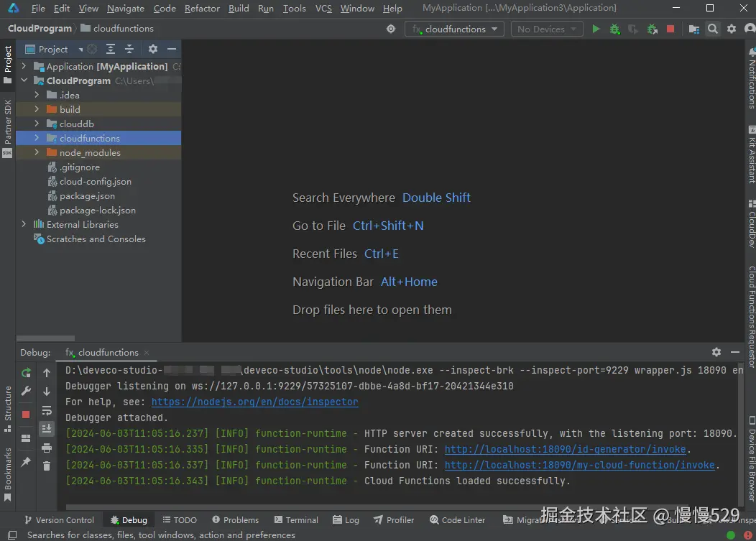The width and height of the screenshot is (756, 541).
Task: Open debug configuration wrench icon
Action: click(x=26, y=391)
